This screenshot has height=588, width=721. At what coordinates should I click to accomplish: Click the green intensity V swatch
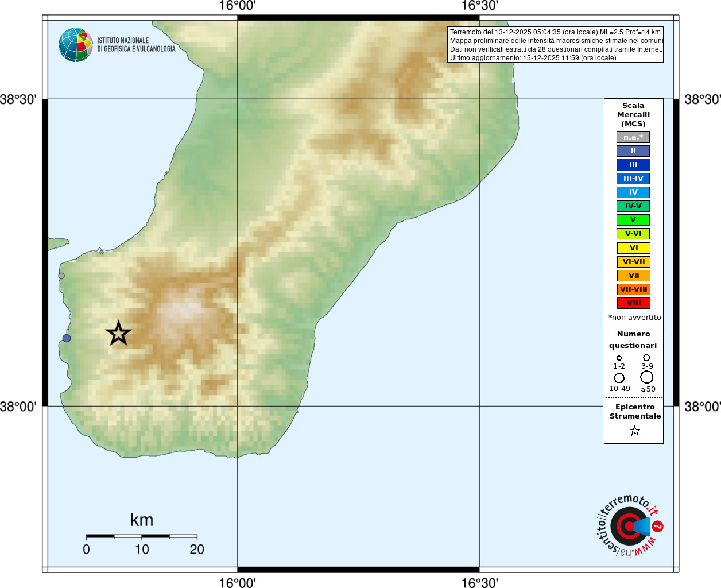633,220
